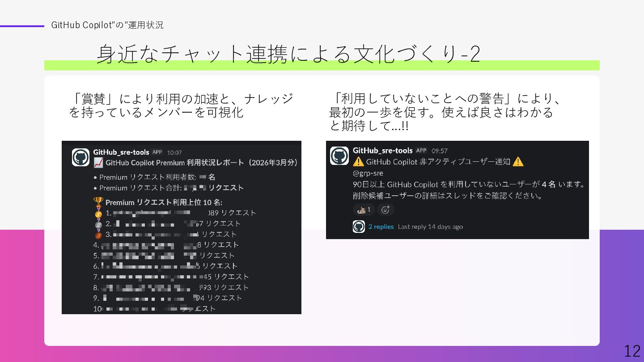Click the '90日以上 GitHub Copilot を利用していない' sentence

(x=469, y=184)
